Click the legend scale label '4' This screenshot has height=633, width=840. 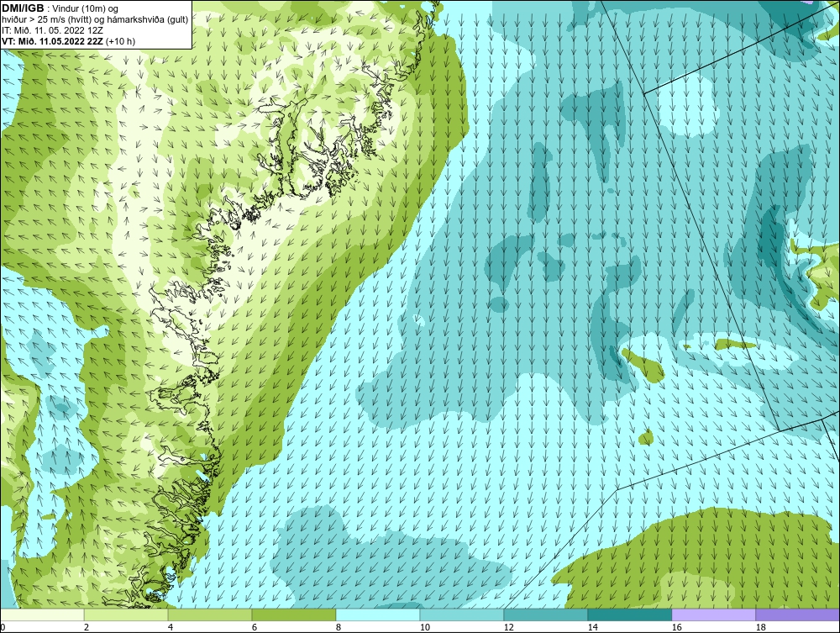click(x=171, y=627)
